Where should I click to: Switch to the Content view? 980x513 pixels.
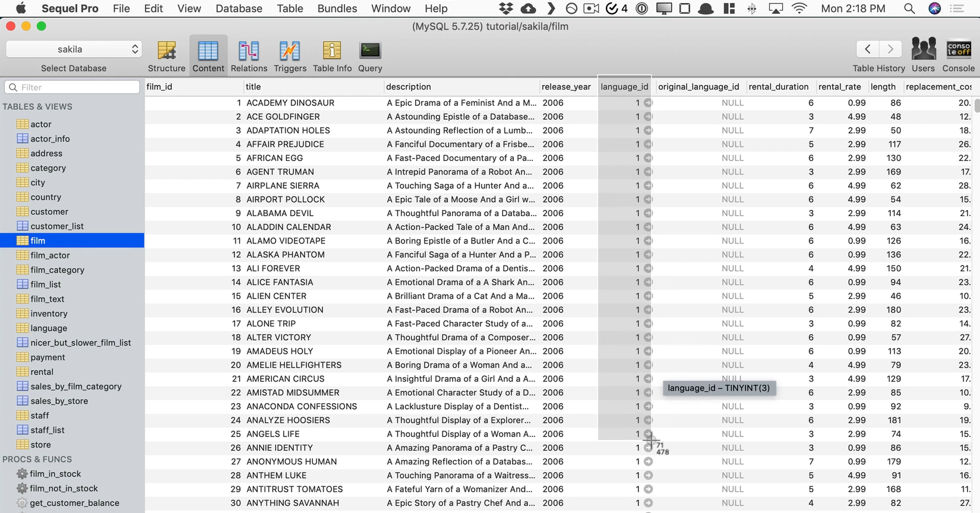tap(208, 56)
